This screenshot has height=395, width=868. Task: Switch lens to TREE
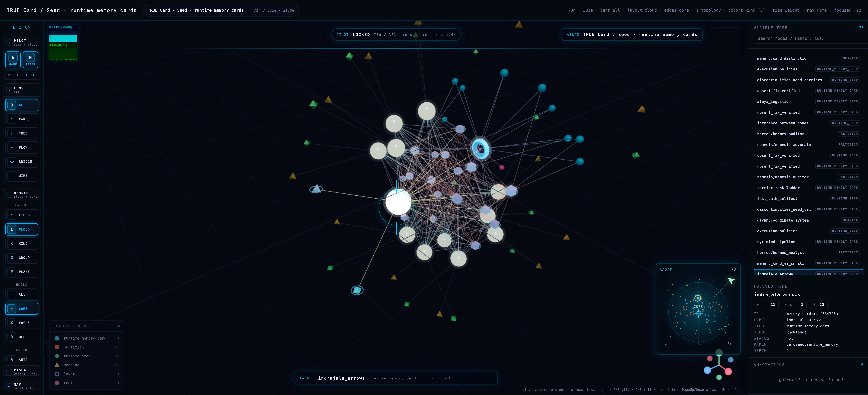(22, 133)
